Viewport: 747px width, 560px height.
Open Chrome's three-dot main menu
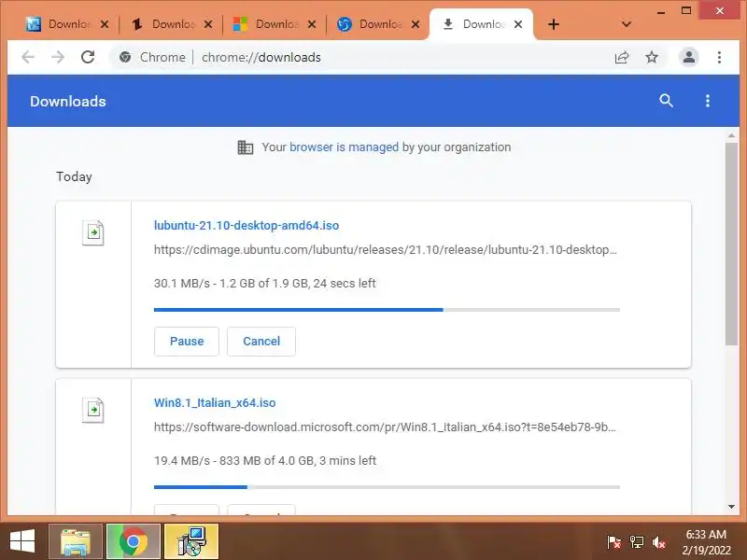pos(719,57)
